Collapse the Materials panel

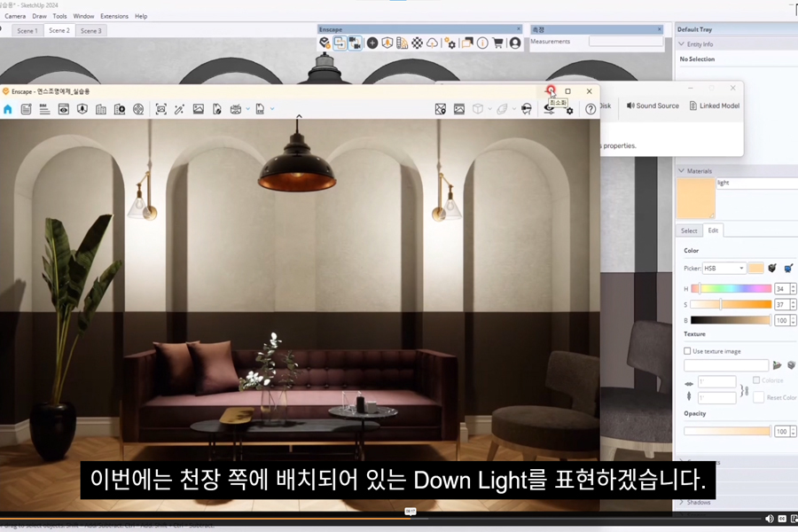[682, 170]
